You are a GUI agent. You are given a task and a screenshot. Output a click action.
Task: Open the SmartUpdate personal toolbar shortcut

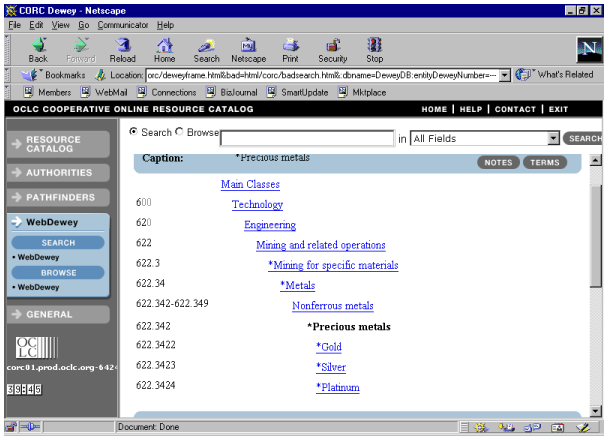298,92
